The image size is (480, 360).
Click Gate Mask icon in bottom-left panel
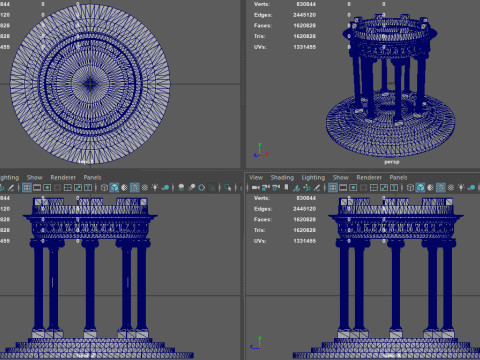tap(57, 188)
